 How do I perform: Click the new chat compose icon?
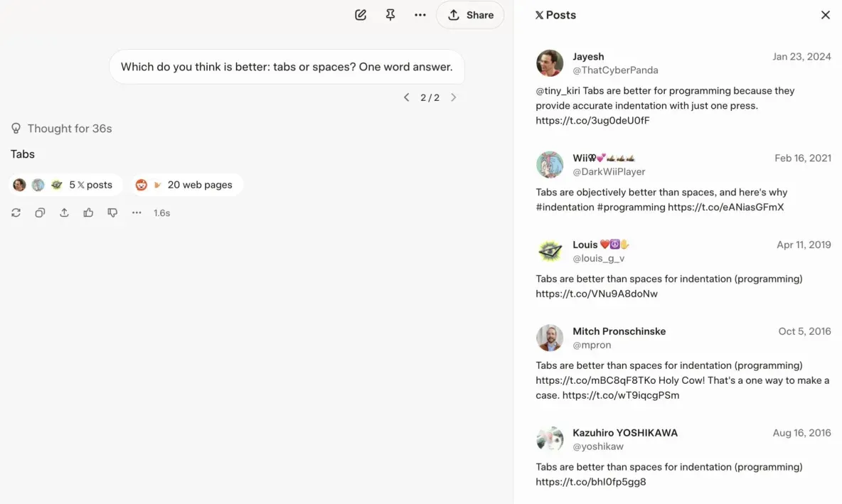[361, 15]
